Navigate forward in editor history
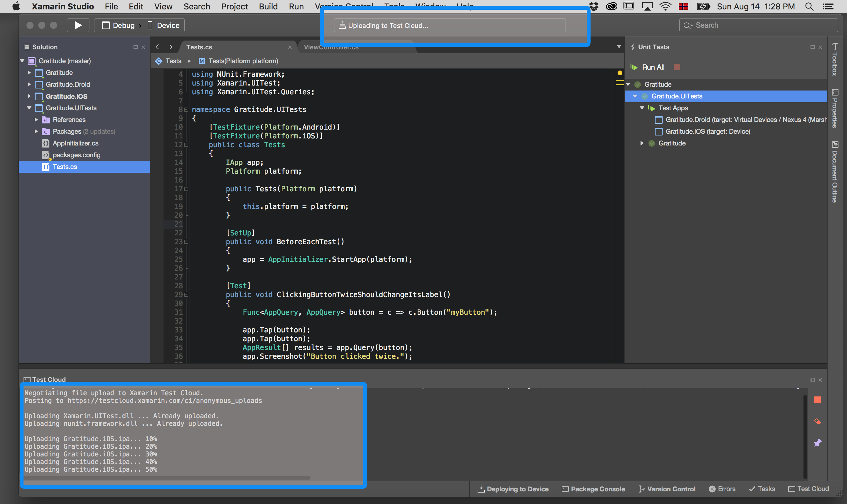Image resolution: width=847 pixels, height=504 pixels. pos(171,47)
